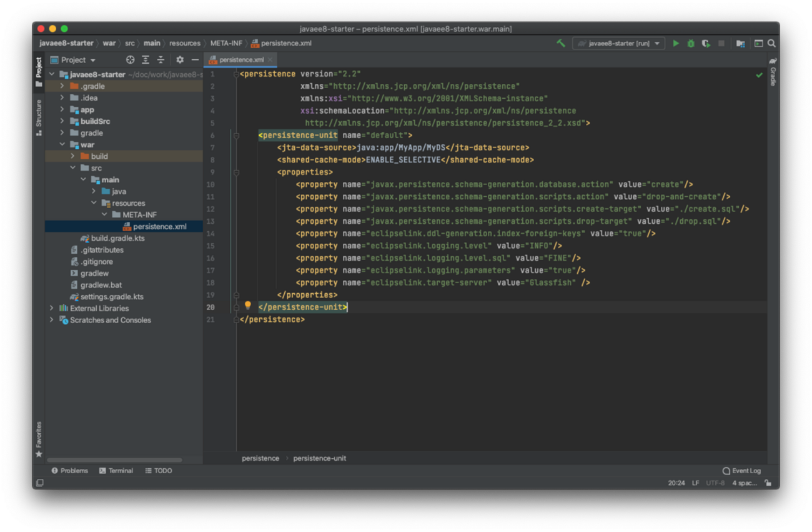Toggle the Gradle tool window on right edge
Viewport: 812px width, 532px height.
click(773, 72)
